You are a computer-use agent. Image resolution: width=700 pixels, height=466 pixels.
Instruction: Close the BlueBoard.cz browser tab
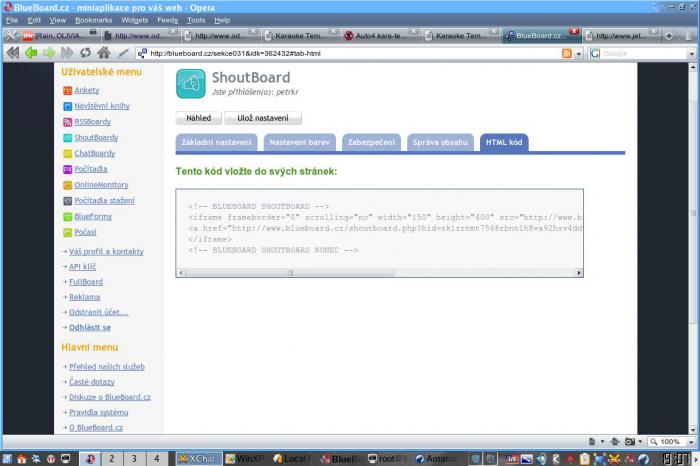[x=574, y=31]
